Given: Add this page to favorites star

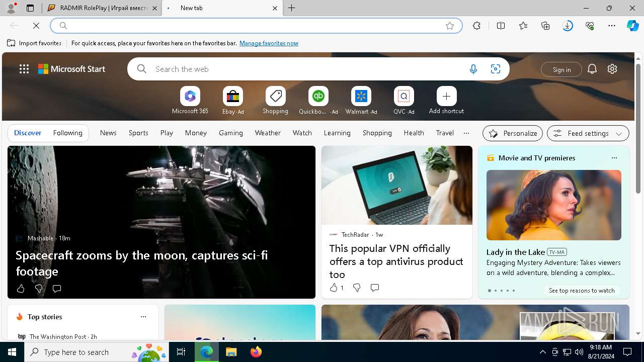Looking at the screenshot, I should pos(450,26).
